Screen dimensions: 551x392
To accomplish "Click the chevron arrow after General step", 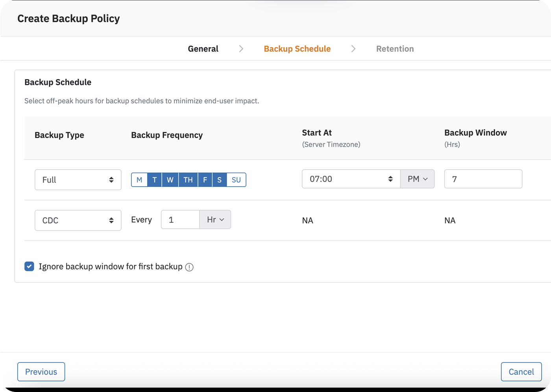I will tap(241, 49).
